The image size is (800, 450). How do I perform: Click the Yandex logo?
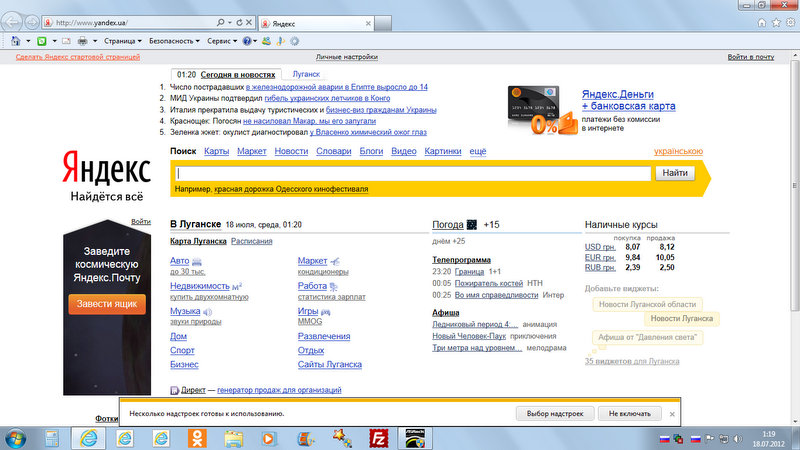click(107, 168)
